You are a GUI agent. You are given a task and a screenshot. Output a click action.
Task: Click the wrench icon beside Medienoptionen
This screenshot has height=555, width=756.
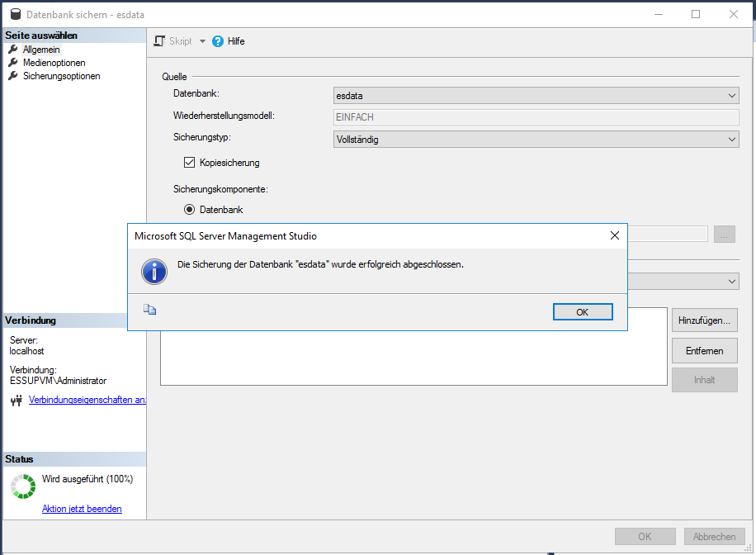coord(13,63)
